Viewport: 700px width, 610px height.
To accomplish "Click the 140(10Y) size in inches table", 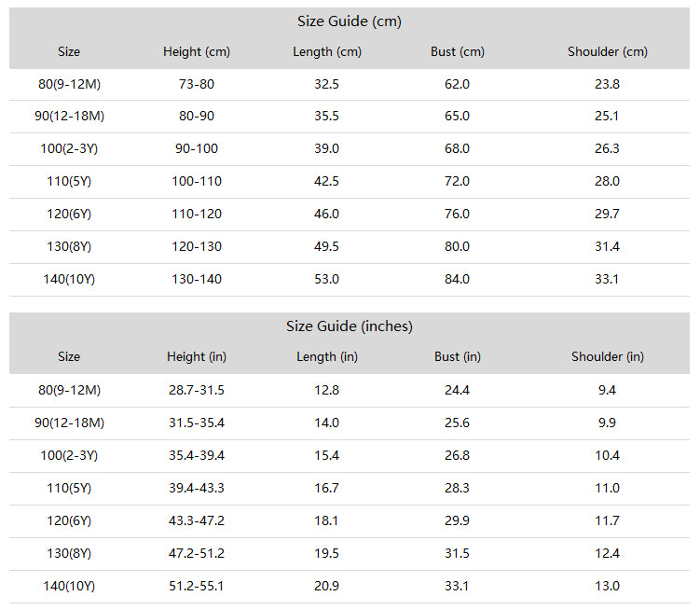I will [x=69, y=587].
